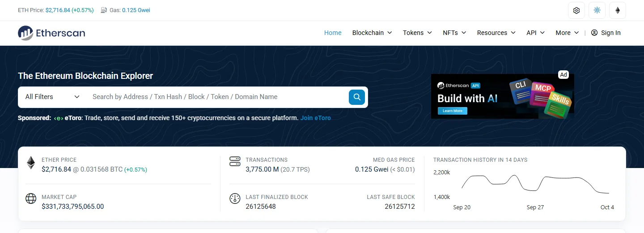Click the Sponsored label
This screenshot has height=233, width=644.
point(34,118)
